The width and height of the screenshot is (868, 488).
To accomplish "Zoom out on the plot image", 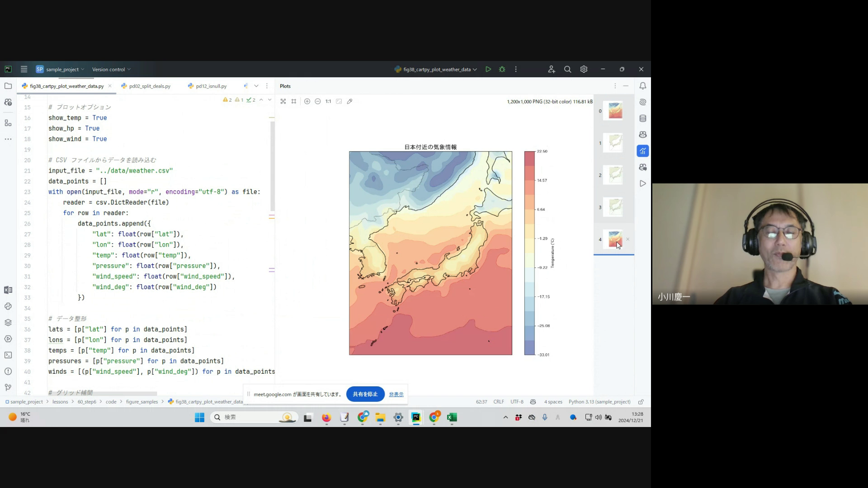I will coord(318,101).
